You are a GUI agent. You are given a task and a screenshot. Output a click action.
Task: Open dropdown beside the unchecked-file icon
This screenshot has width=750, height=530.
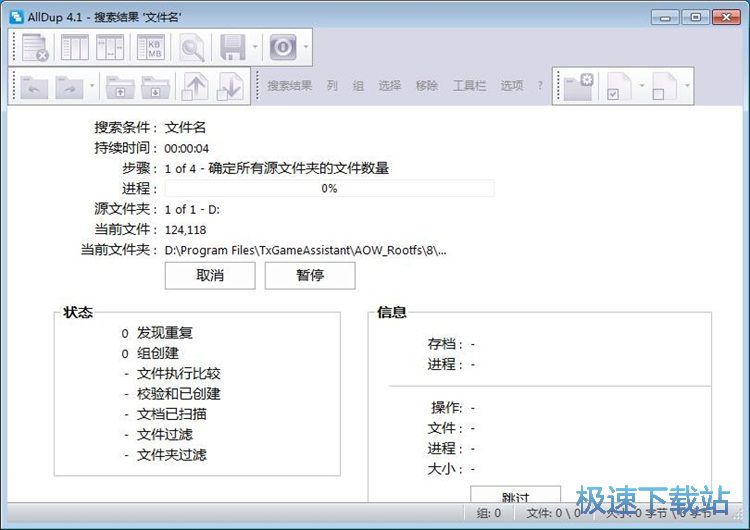pyautogui.click(x=687, y=86)
